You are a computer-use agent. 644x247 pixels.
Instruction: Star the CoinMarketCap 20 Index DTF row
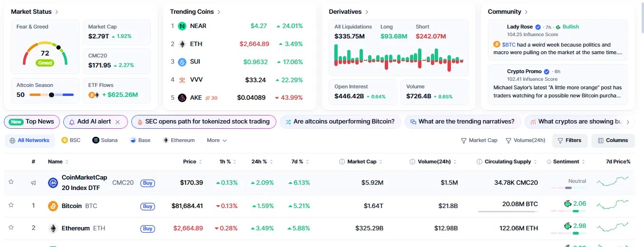tap(11, 182)
